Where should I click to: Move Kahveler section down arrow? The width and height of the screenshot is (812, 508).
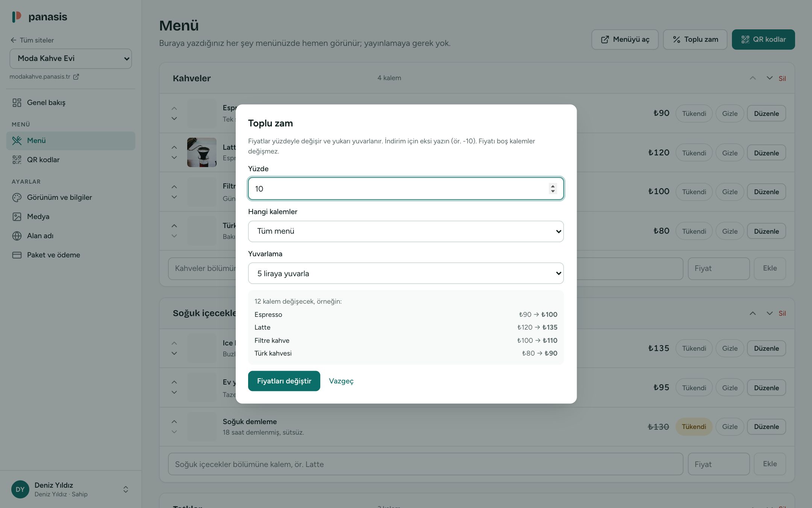(x=770, y=78)
